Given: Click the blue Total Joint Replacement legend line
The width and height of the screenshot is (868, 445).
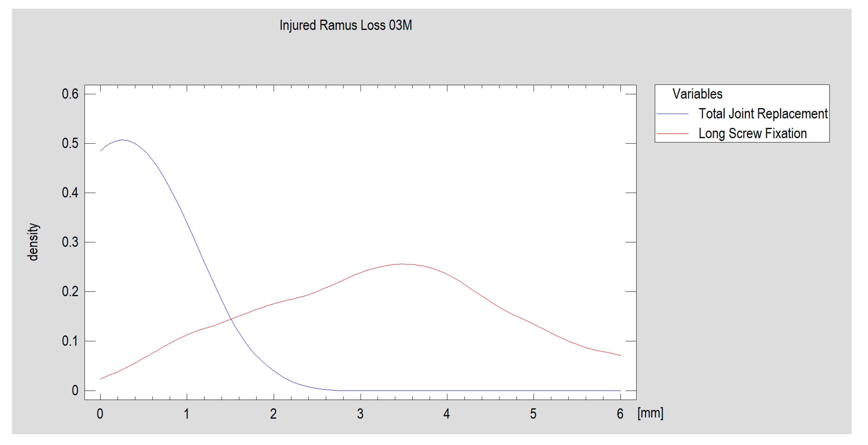Looking at the screenshot, I should [x=672, y=114].
